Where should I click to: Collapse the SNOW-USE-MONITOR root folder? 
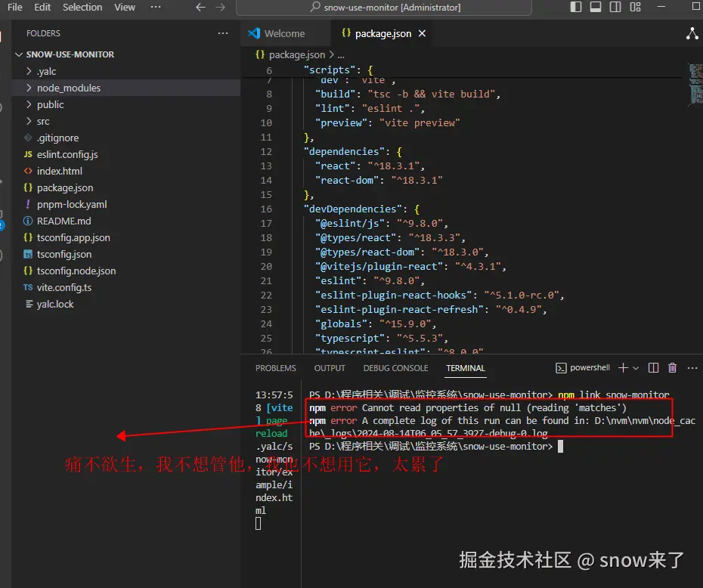19,54
